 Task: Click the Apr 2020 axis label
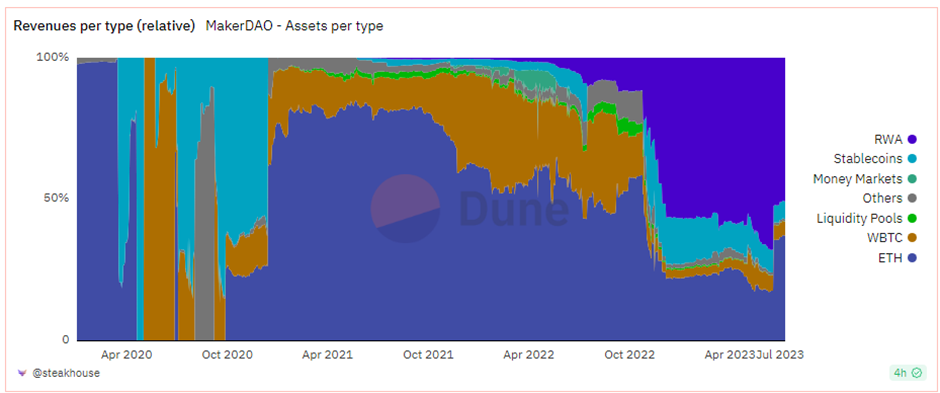point(127,355)
